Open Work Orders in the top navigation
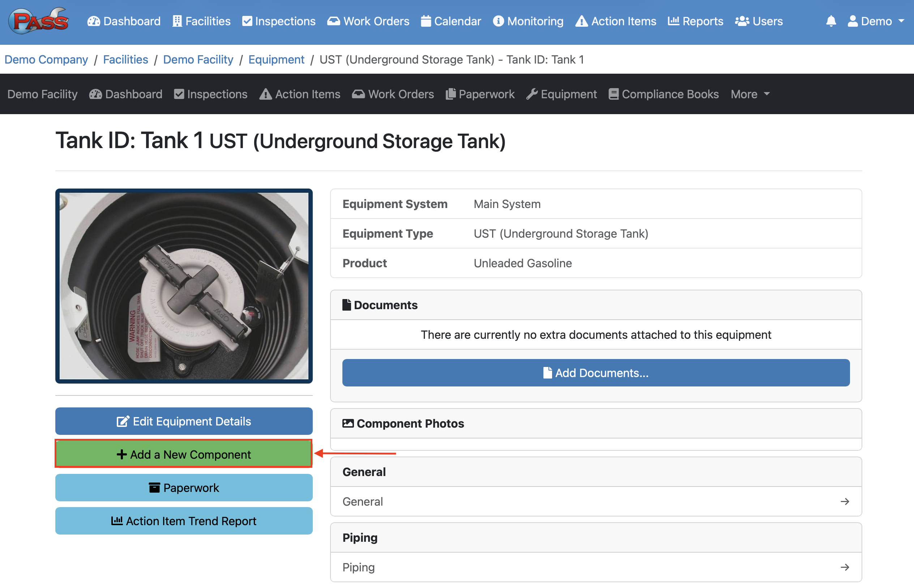Screen dimensions: 914x588 click(x=368, y=21)
